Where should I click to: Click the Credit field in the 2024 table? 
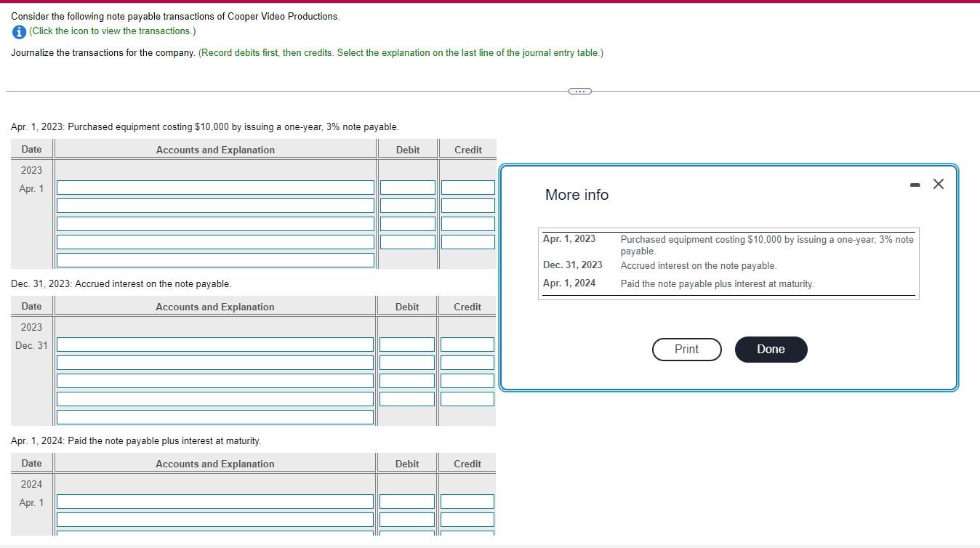467,501
